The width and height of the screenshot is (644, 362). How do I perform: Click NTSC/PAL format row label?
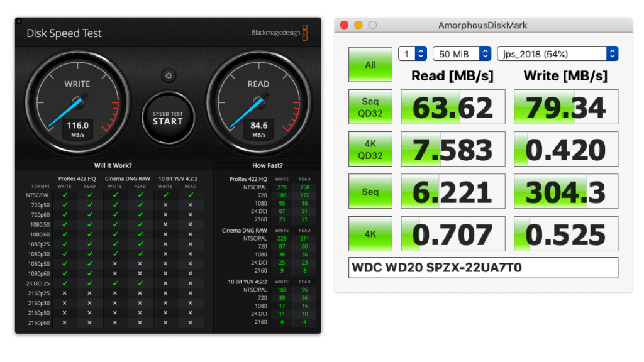pos(38,195)
